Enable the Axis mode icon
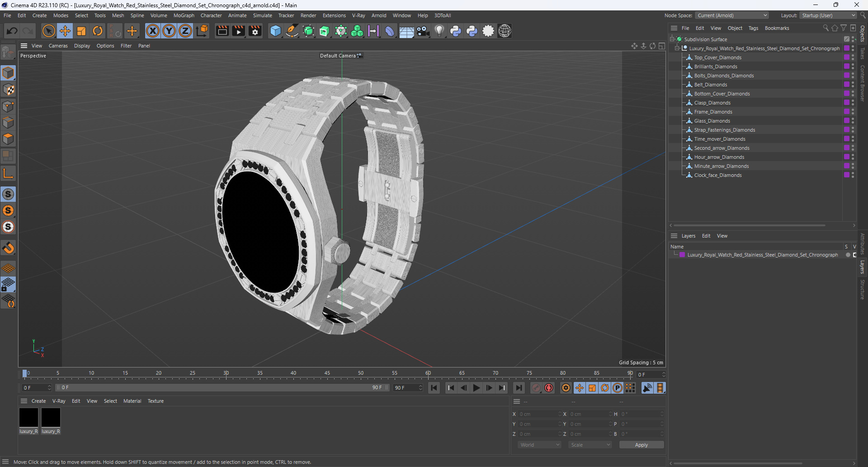Viewport: 868px width, 467px height. click(x=8, y=173)
